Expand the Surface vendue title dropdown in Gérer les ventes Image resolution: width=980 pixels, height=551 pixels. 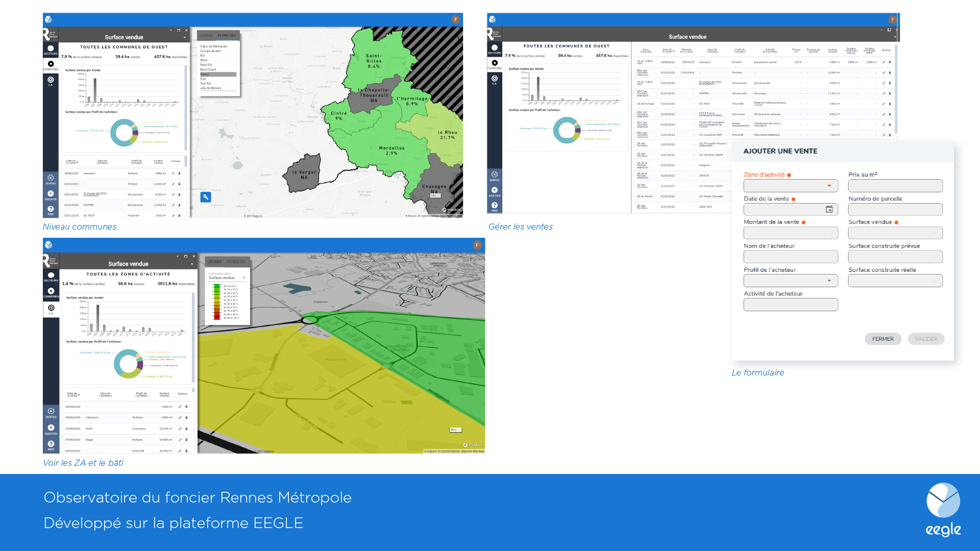pos(895,37)
